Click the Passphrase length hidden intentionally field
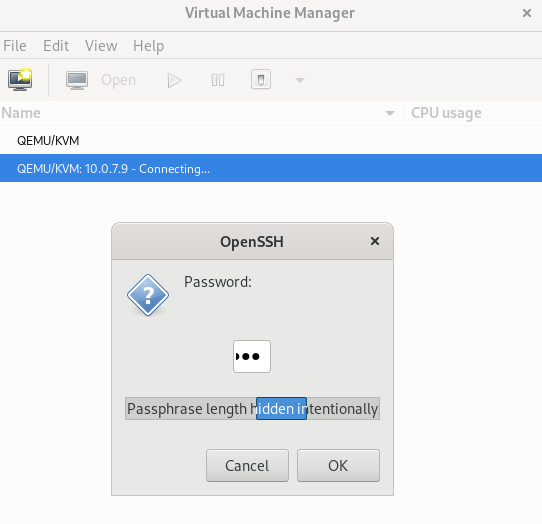 pos(252,409)
